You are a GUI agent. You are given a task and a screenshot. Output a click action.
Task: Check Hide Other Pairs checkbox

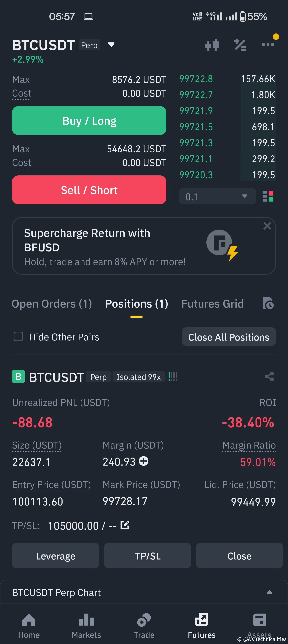click(x=18, y=336)
